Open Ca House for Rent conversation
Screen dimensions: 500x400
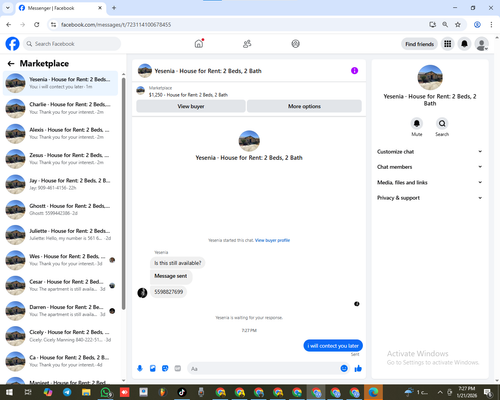click(60, 361)
